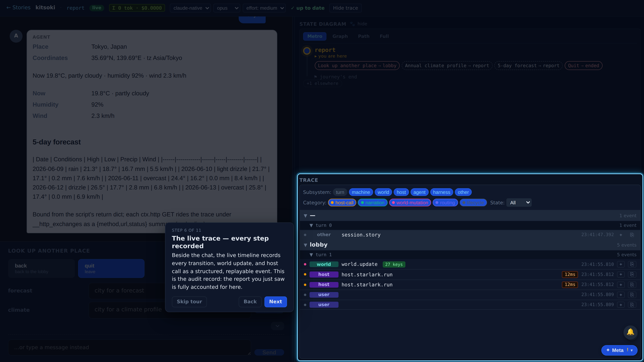Click the agent avatar letter A
Screen dimensions: 644x362
pos(16,36)
